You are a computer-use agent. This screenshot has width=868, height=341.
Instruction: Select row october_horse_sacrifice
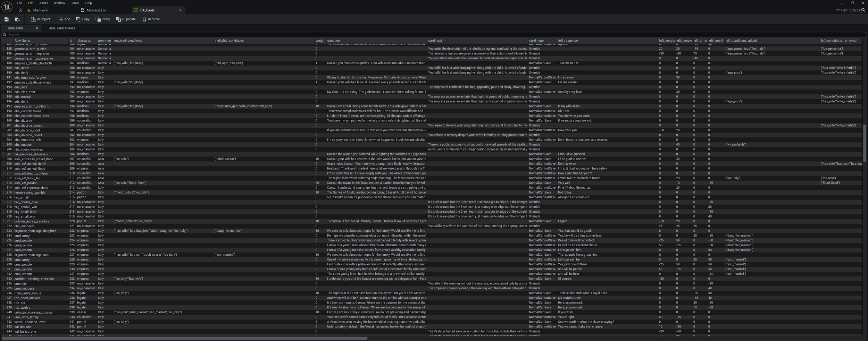432,221
